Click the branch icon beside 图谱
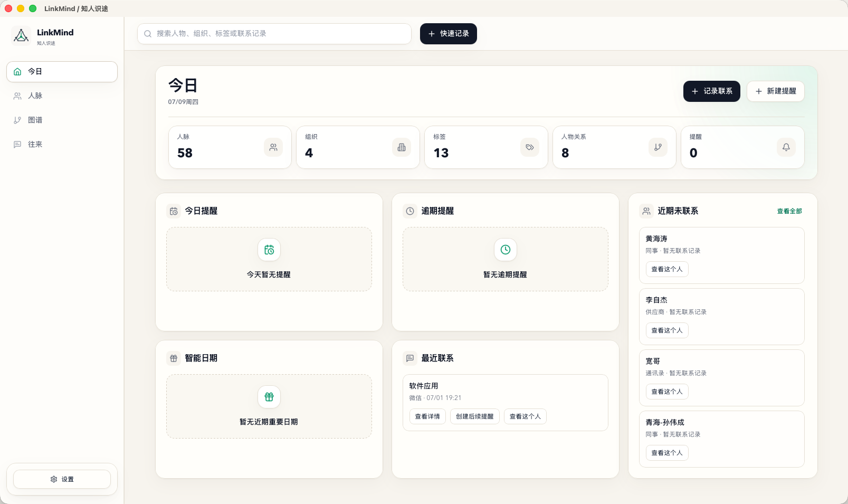The width and height of the screenshot is (848, 504). 17,120
